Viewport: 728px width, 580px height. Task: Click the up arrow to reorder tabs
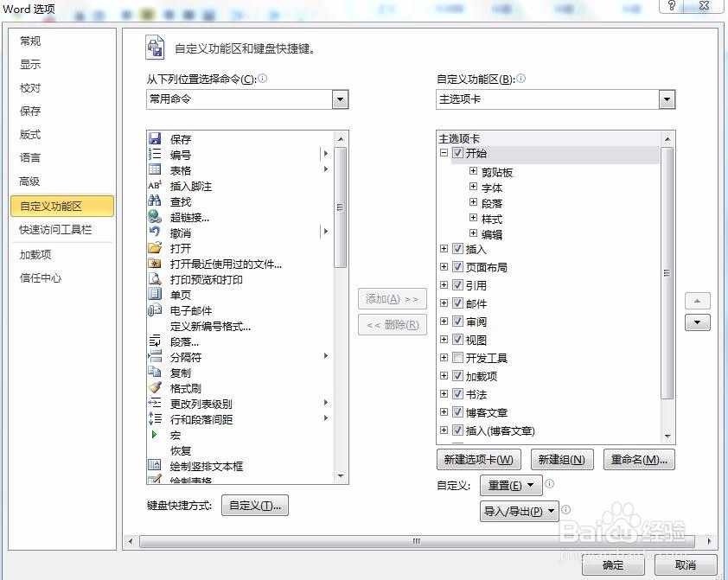pos(697,300)
